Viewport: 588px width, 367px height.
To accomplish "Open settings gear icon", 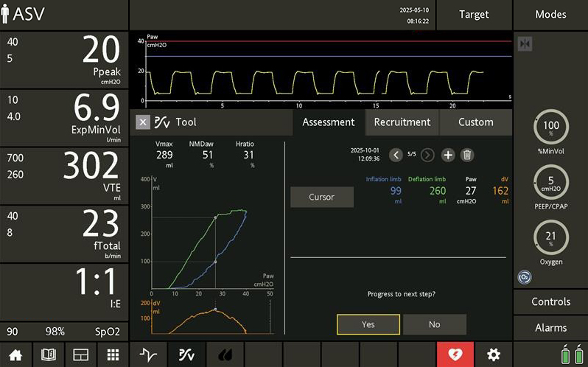I will 493,354.
